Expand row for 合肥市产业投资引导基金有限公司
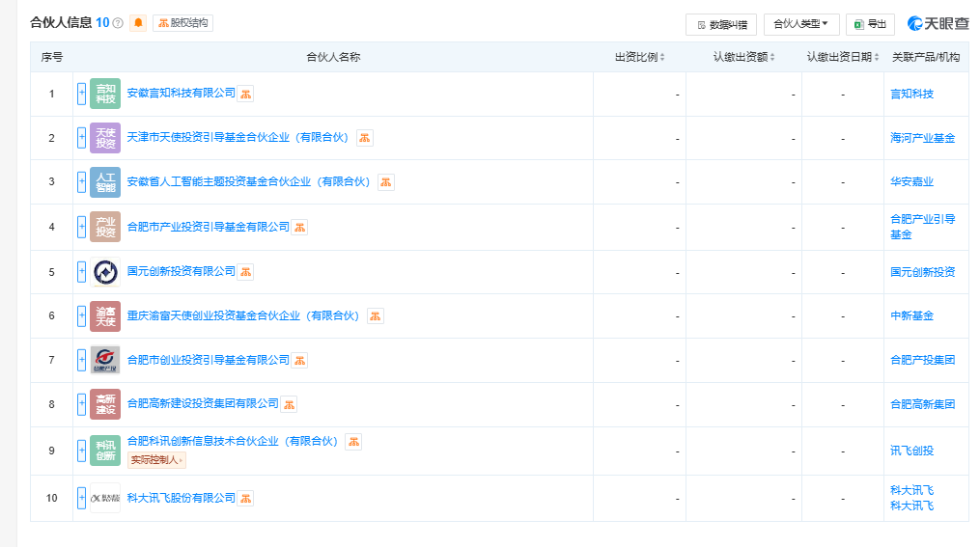This screenshot has height=547, width=980. pyautogui.click(x=81, y=227)
